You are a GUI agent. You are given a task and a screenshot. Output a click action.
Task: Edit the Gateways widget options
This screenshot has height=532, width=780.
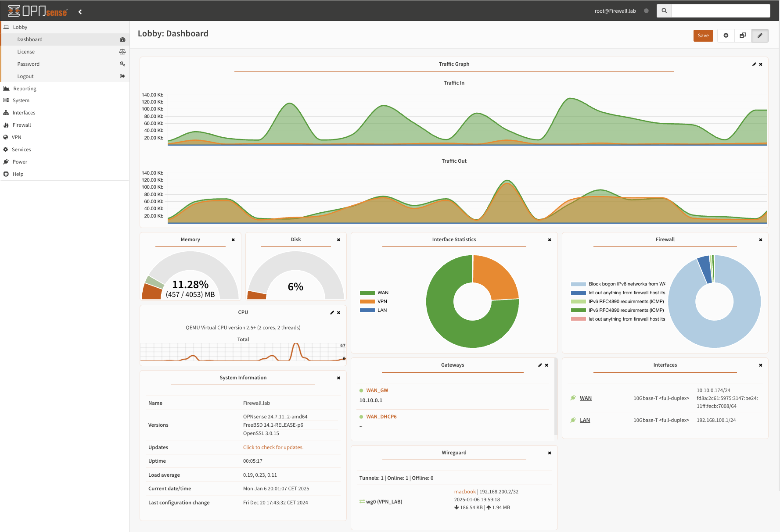tap(540, 365)
